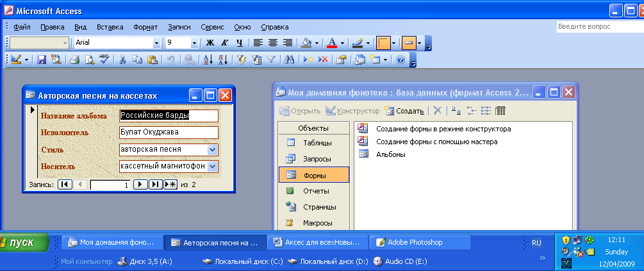Open the border width dropdown arrow

[x=393, y=43]
